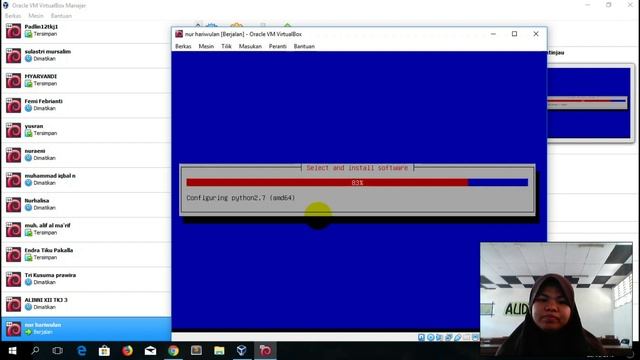Screen dimensions: 640x360
Task: Select the nuraeni virtual machine
Action: pos(86,155)
